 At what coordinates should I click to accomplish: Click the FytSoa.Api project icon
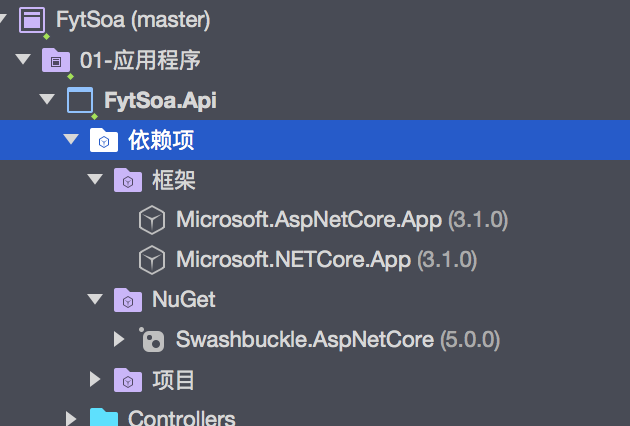(x=80, y=100)
